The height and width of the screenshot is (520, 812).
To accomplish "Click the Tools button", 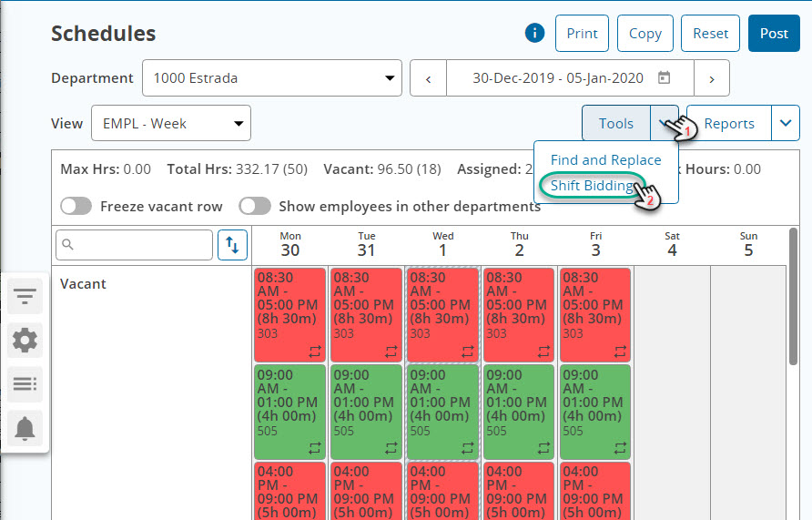I will point(616,123).
